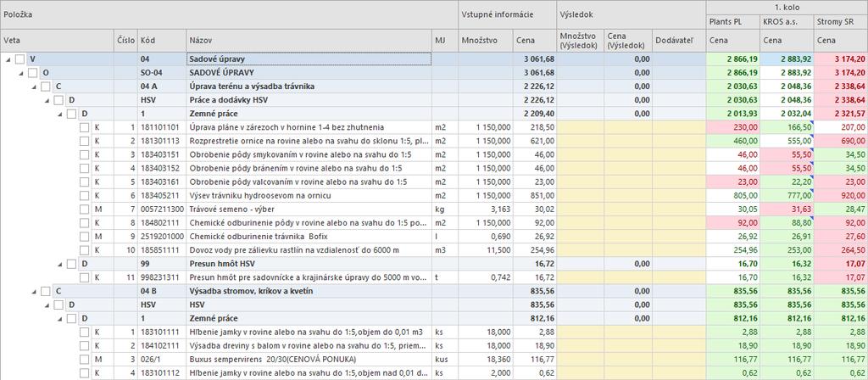The height and width of the screenshot is (380, 868).
Task: Collapse Zemné práce group under 04 A
Action: [60, 114]
